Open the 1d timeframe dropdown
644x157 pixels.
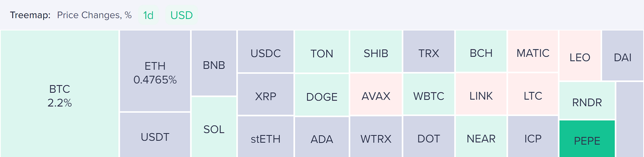[x=148, y=15]
